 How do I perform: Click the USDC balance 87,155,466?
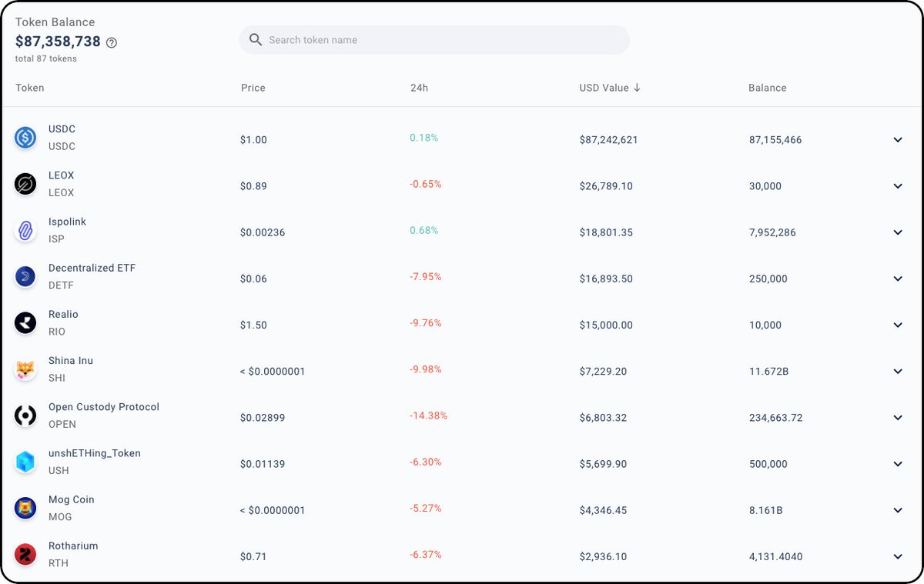pos(775,140)
